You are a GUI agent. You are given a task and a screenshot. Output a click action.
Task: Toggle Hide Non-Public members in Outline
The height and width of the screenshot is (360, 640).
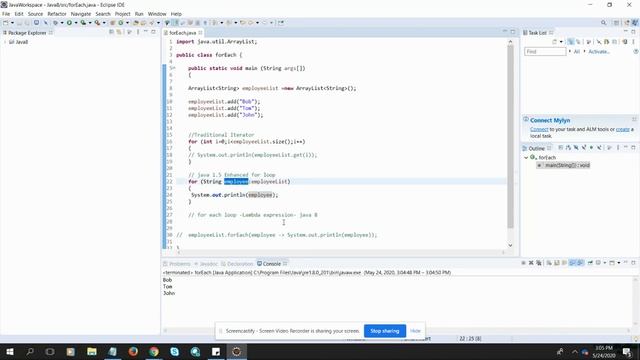(x=591, y=148)
